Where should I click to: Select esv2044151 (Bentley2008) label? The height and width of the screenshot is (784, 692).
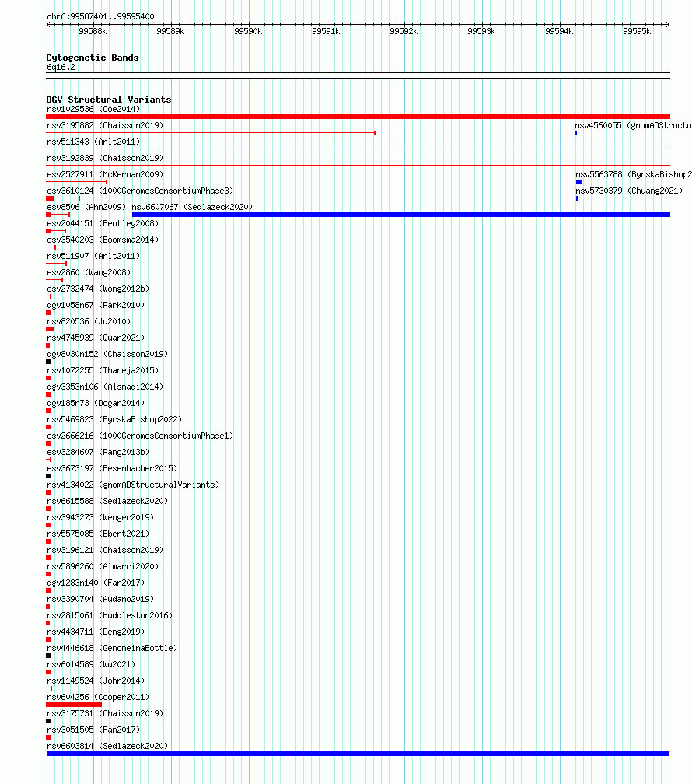pos(103,223)
